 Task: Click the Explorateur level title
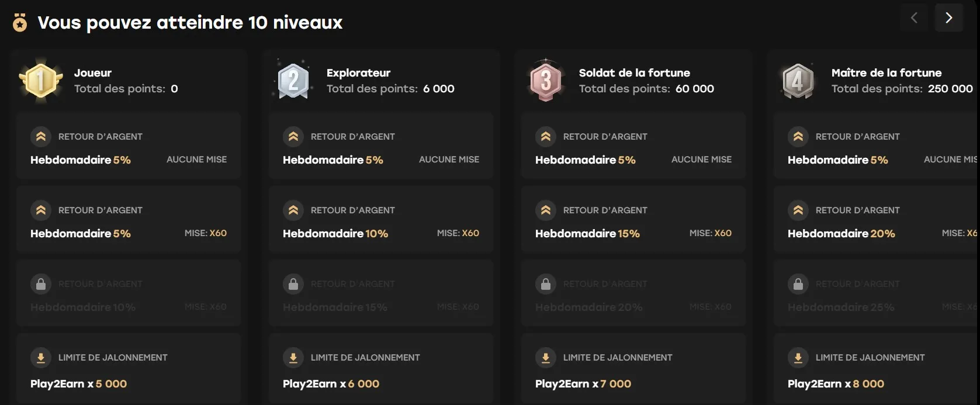(358, 73)
